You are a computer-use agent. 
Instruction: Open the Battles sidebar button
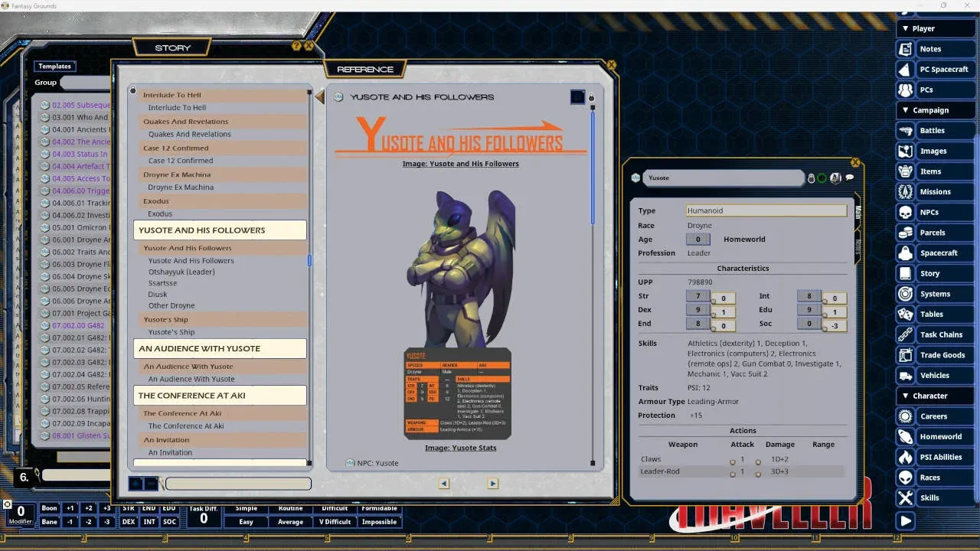[x=936, y=130]
